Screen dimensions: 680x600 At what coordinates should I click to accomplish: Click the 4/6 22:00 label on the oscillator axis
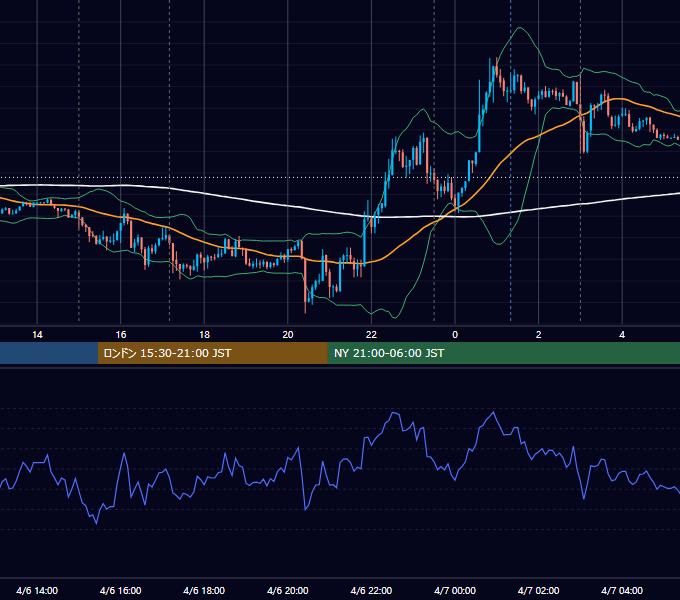click(x=371, y=590)
